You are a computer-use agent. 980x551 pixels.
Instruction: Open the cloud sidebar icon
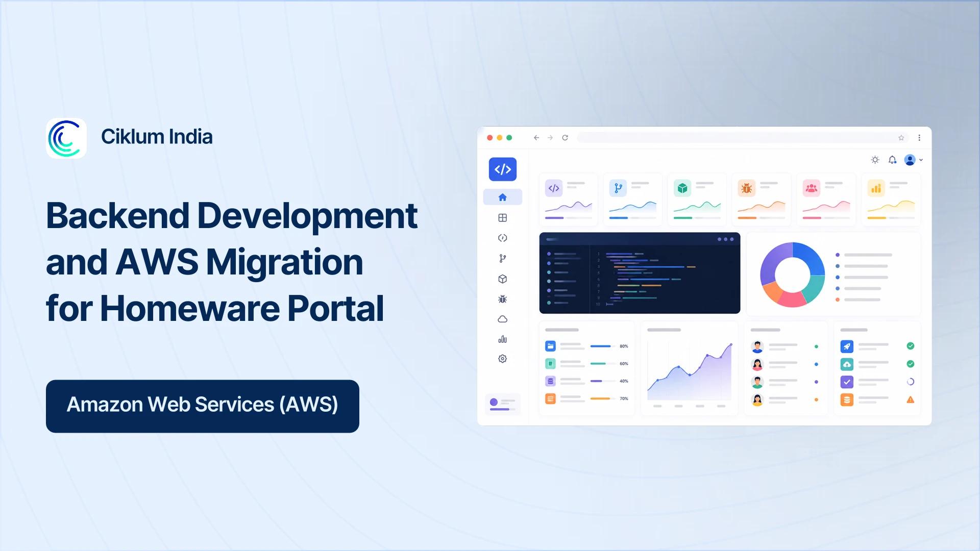(503, 319)
